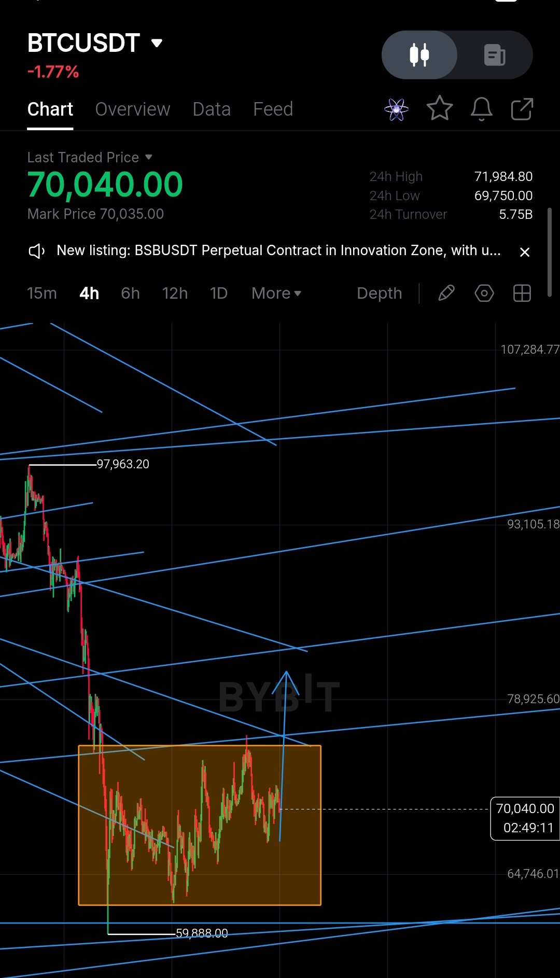Viewport: 560px width, 978px height.
Task: Tap the announcement speaker icon
Action: click(x=36, y=252)
